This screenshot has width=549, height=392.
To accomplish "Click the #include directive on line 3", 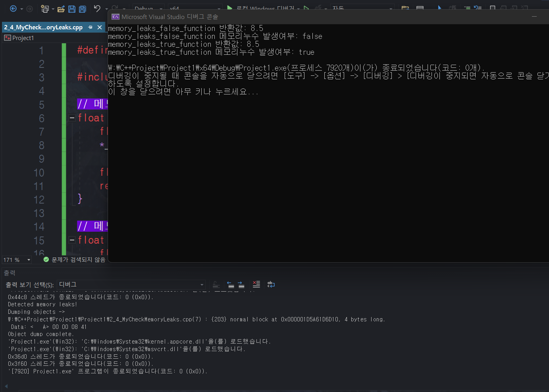I will pyautogui.click(x=92, y=77).
